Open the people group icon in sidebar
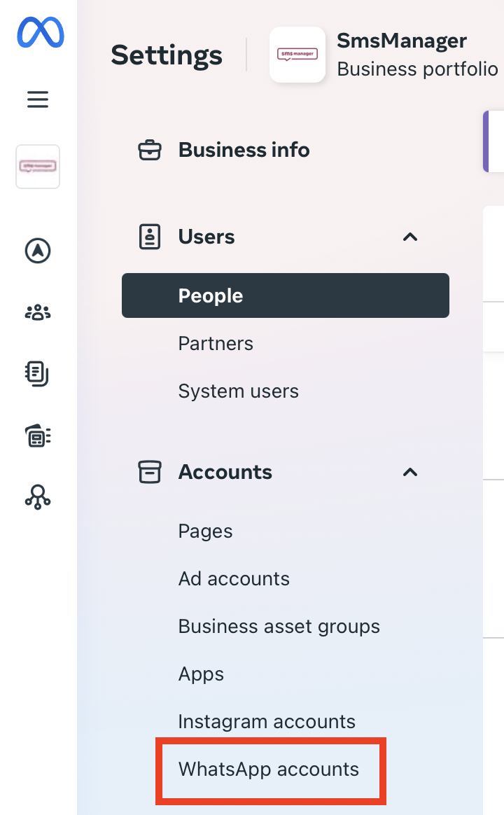 (38, 312)
